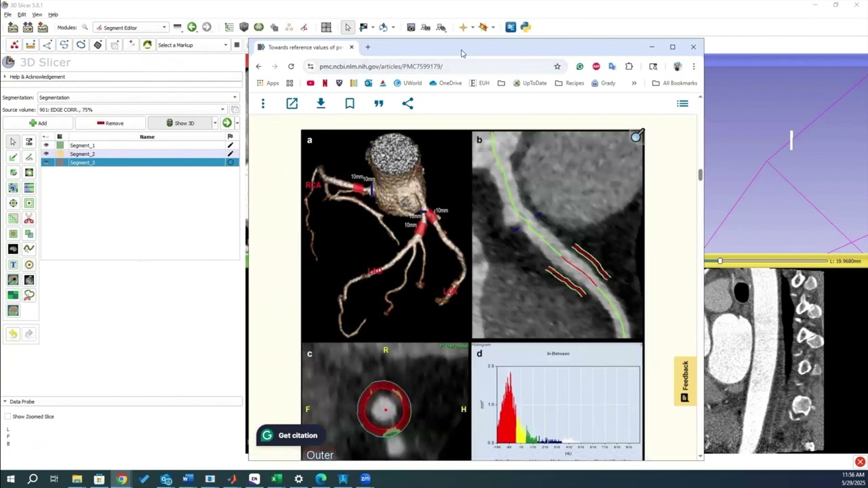Select the Islands effect
868x488 pixels.
coord(13,234)
